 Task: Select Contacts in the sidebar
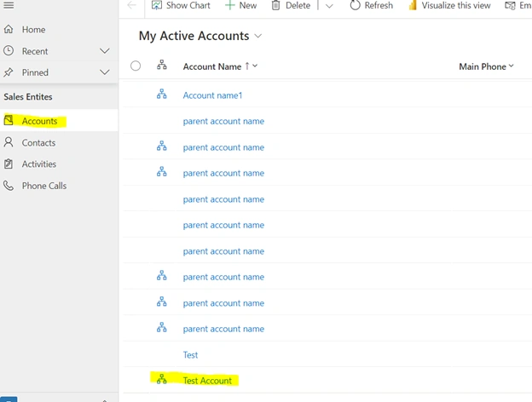tap(38, 143)
